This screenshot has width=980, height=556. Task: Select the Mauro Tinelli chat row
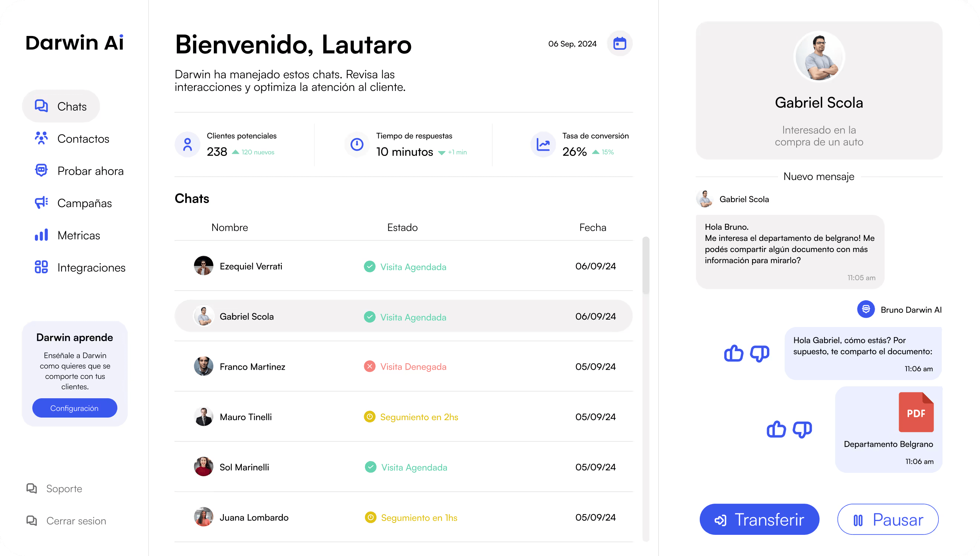click(403, 416)
